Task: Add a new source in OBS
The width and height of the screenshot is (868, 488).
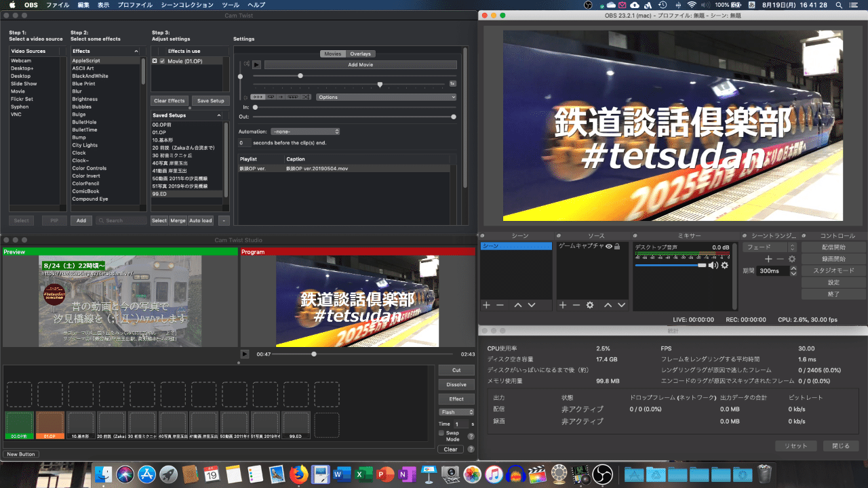Action: (x=563, y=306)
